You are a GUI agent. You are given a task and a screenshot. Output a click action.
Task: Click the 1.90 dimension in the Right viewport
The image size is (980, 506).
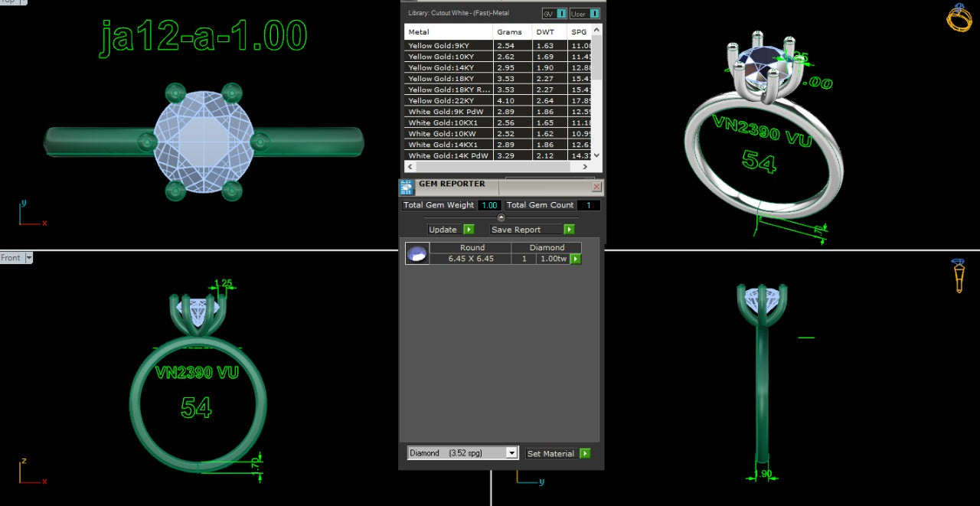click(763, 474)
